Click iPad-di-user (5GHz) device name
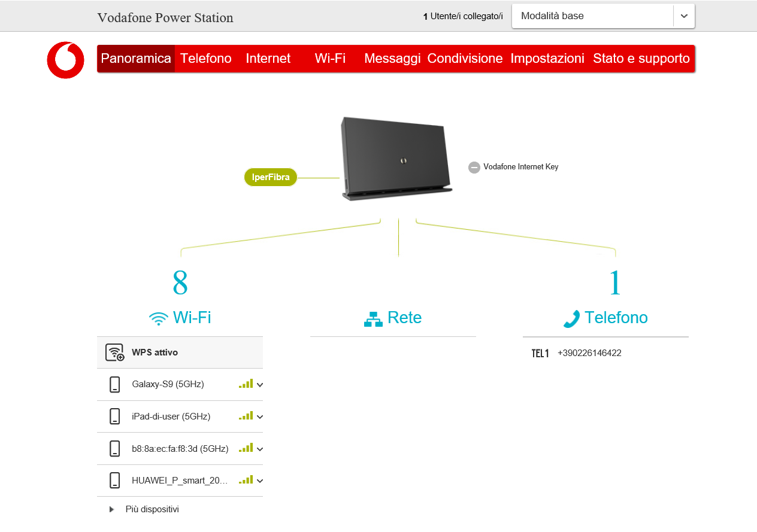757x532 pixels. tap(171, 417)
